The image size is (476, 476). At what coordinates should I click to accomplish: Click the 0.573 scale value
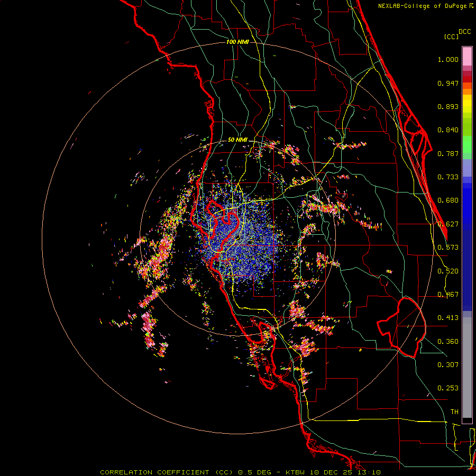point(448,248)
